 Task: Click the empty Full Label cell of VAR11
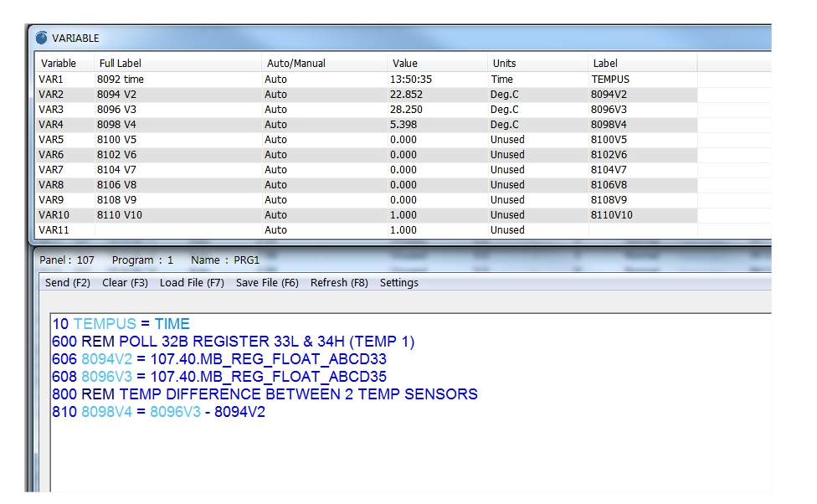point(176,230)
